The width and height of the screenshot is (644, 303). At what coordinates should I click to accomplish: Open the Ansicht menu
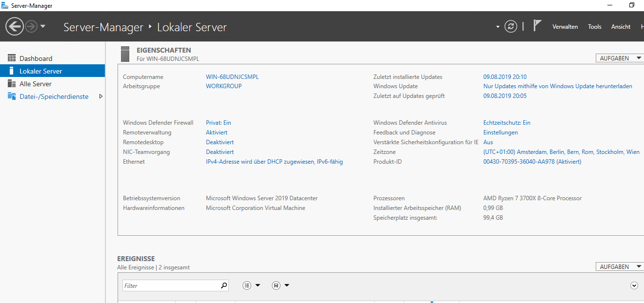click(621, 27)
